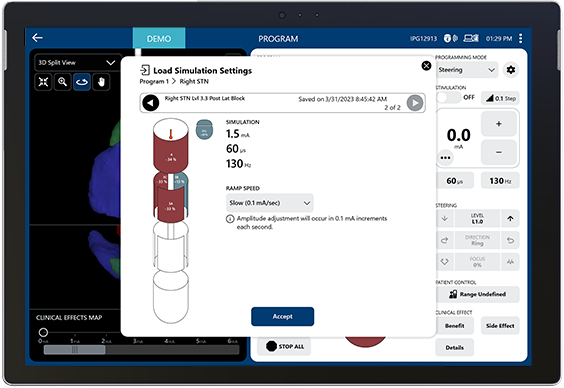Click the programmer device status icon
Image resolution: width=564 pixels, height=388 pixels.
pyautogui.click(x=471, y=38)
